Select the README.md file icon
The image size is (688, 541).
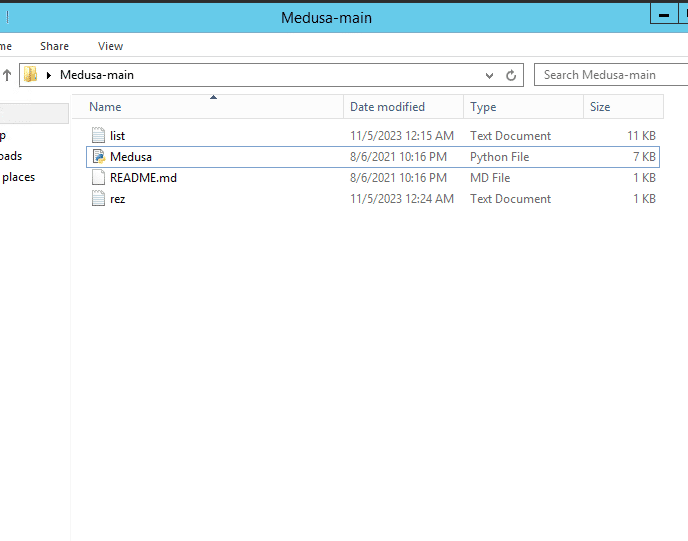pyautogui.click(x=98, y=178)
